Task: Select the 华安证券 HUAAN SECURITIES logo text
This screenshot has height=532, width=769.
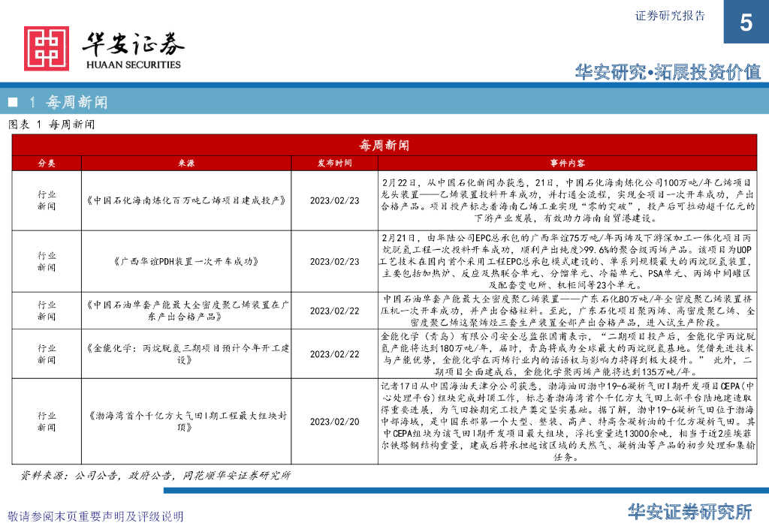Action: click(x=133, y=50)
